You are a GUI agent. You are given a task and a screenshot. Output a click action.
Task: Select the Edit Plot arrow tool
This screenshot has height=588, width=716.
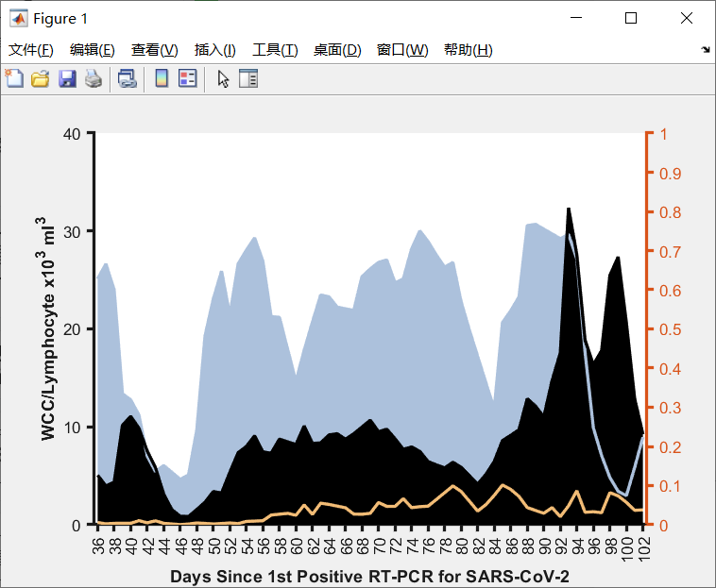(x=223, y=79)
